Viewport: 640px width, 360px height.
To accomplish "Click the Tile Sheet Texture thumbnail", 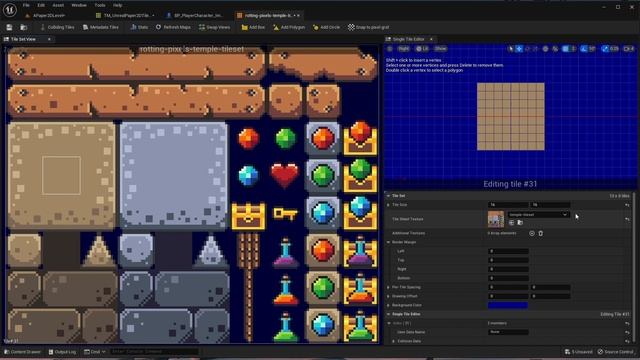I will pyautogui.click(x=496, y=219).
